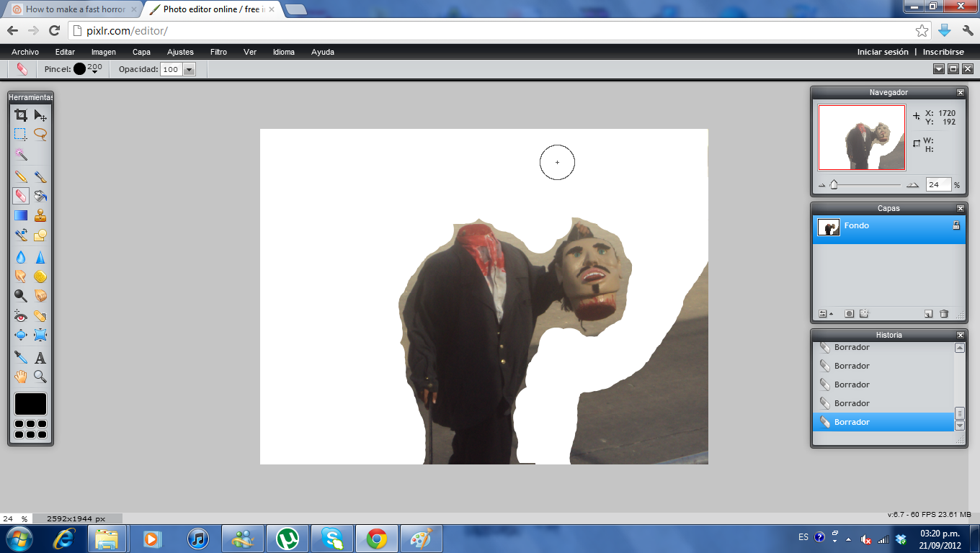Viewport: 980px width, 553px height.
Task: Select the Smudge finger tool
Action: 21,276
